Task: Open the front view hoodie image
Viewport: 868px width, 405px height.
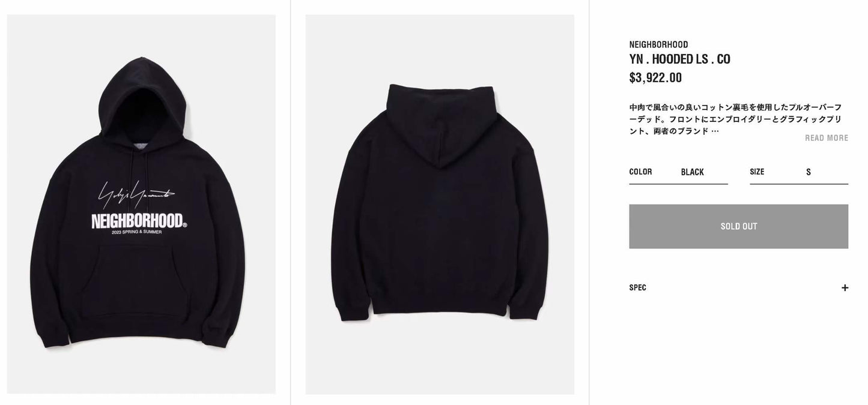Action: [141, 204]
